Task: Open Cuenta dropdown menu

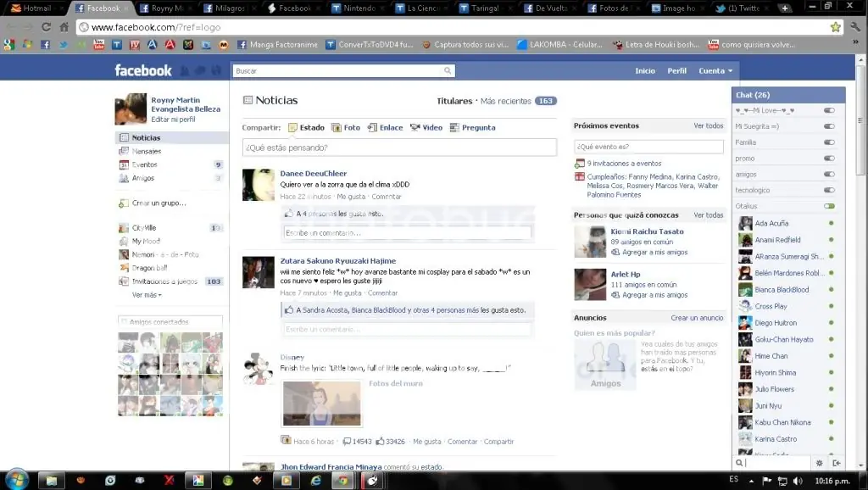Action: click(x=715, y=71)
